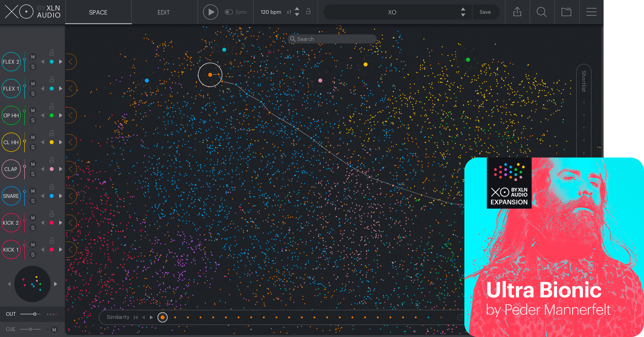The height and width of the screenshot is (337, 644).
Task: Click the selected orange sample circle
Action: click(210, 75)
